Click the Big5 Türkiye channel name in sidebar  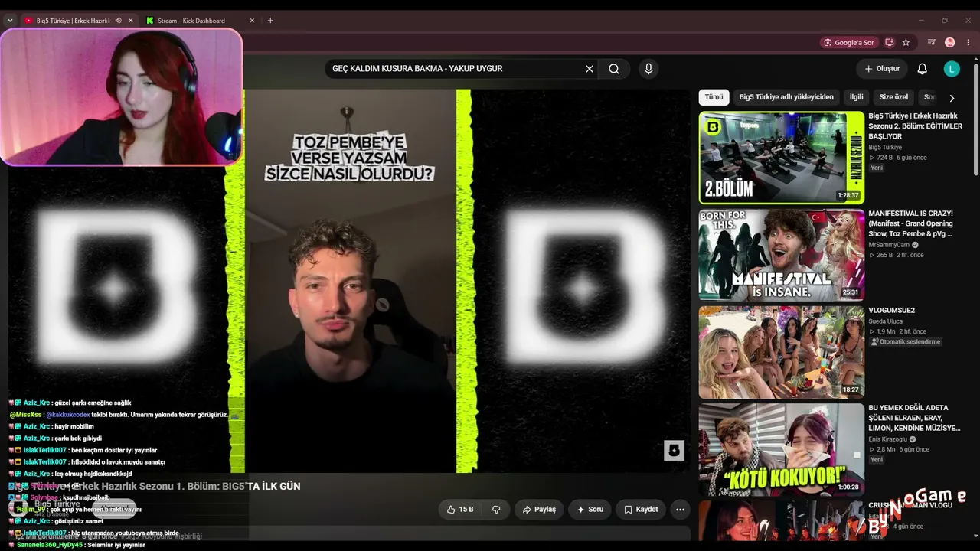(885, 148)
